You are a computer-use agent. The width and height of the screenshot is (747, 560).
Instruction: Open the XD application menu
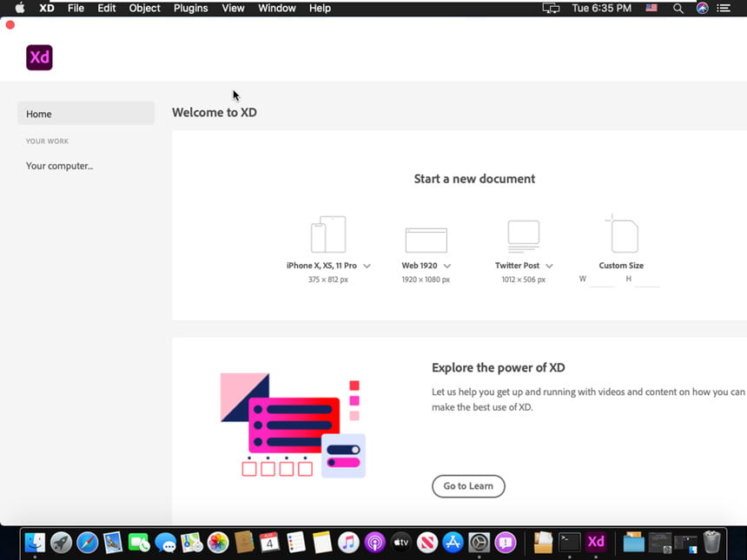[x=47, y=8]
